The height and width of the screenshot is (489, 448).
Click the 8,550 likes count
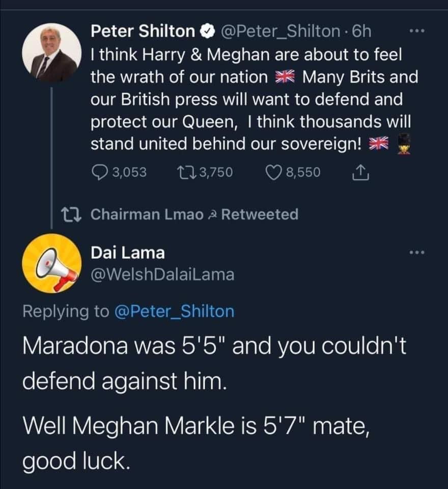pos(303,173)
